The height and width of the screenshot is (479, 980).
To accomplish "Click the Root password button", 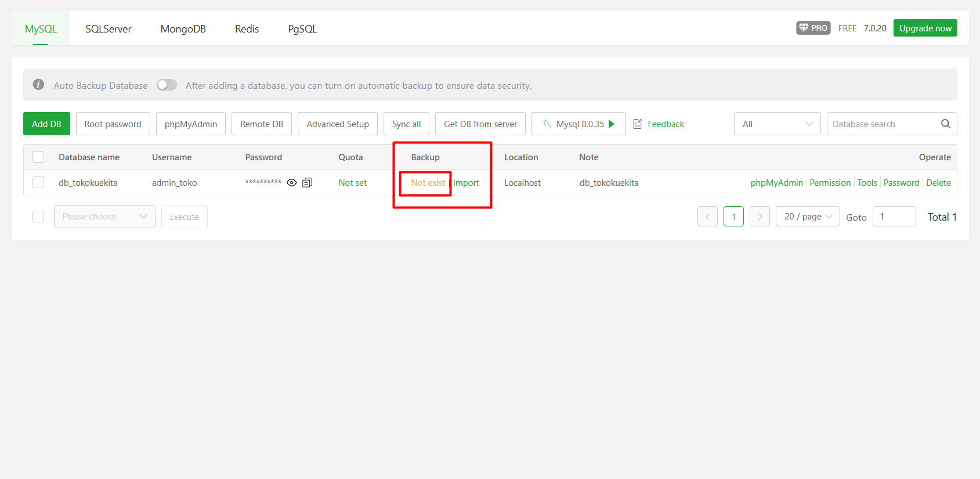I will [113, 124].
